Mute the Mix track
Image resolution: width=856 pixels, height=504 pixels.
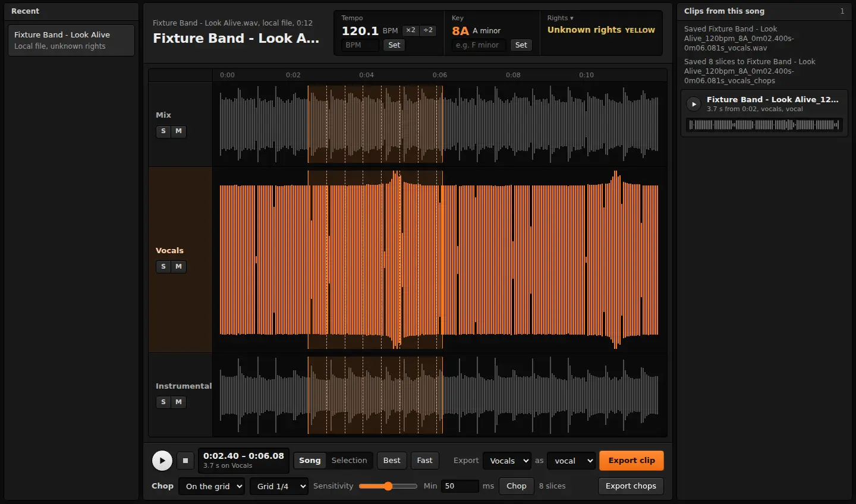[178, 131]
